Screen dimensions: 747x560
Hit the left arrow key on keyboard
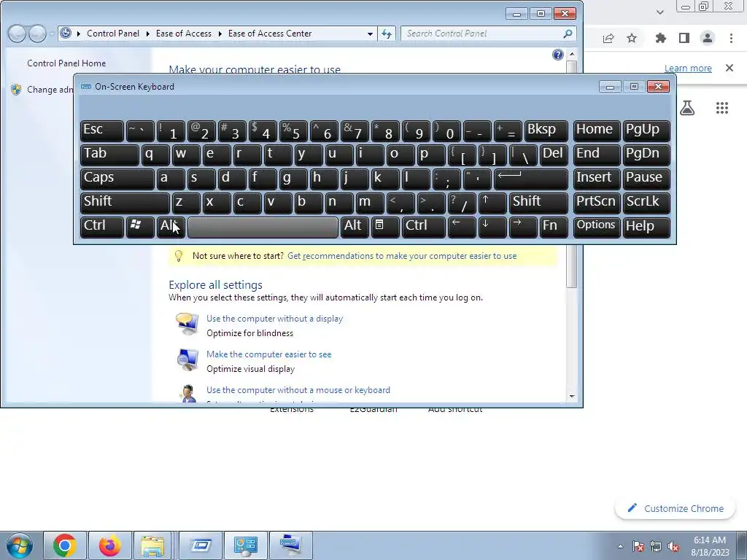pos(461,226)
